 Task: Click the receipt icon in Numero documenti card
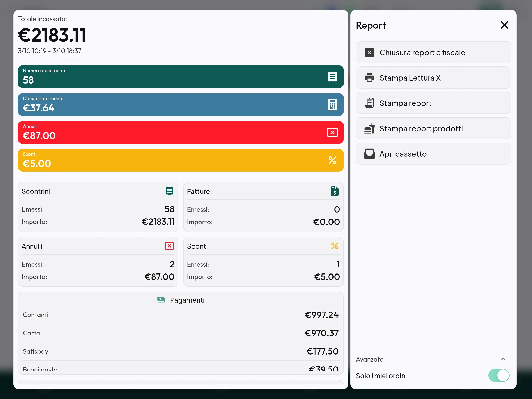click(332, 77)
